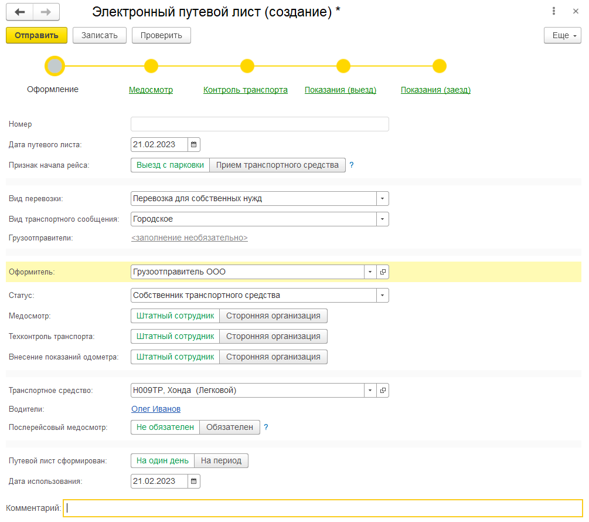Click the Дата использования date field

point(159,481)
